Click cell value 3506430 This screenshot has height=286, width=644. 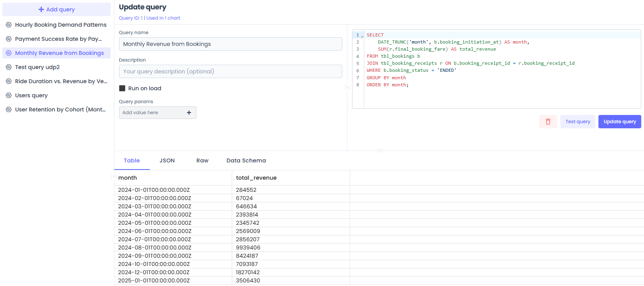click(291, 281)
